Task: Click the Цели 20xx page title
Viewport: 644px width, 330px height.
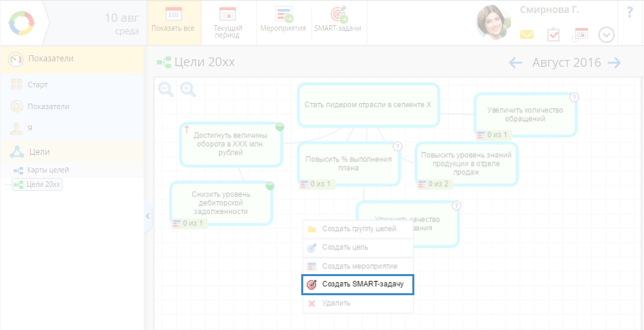Action: point(204,63)
